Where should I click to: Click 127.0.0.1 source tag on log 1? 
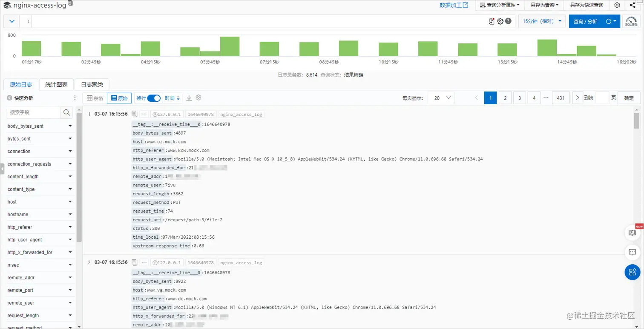click(x=167, y=114)
